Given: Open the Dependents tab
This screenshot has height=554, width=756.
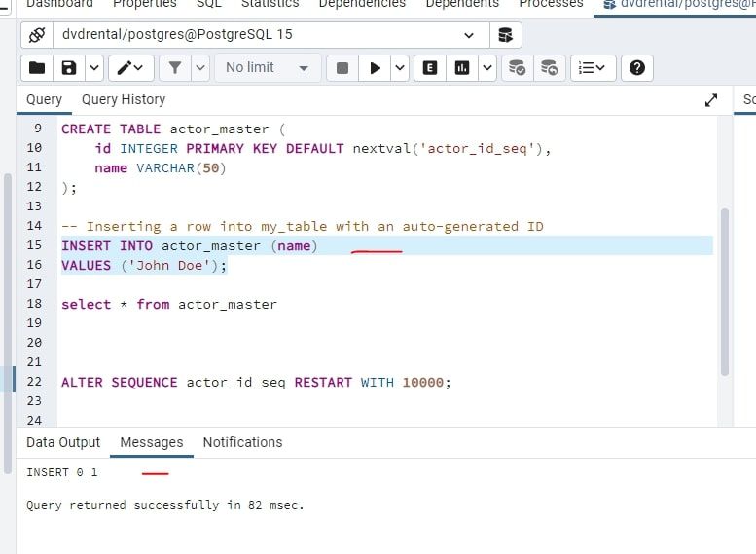Looking at the screenshot, I should (462, 4).
